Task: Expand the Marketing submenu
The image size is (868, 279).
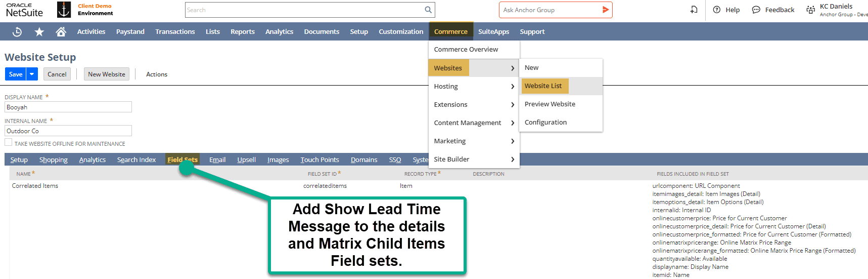Action: 474,141
